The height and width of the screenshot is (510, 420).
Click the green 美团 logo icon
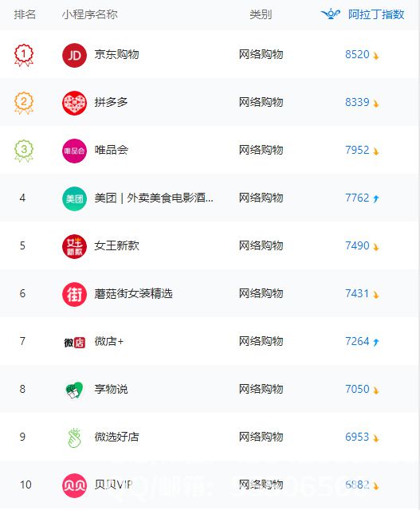74,198
